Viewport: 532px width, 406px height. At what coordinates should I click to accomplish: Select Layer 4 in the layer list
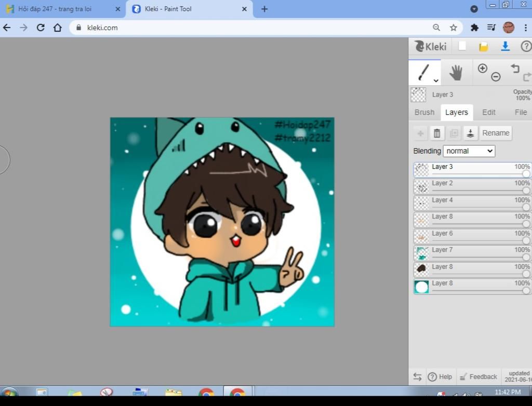point(472,203)
